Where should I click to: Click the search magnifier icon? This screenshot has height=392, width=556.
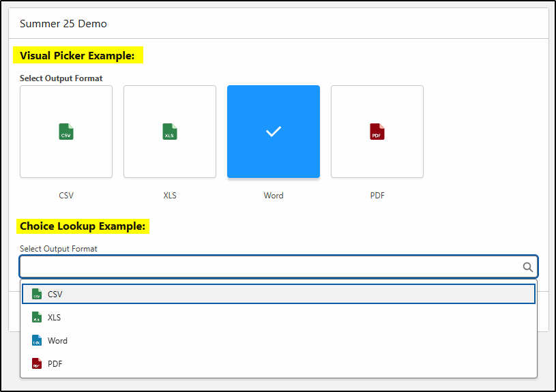pos(527,267)
